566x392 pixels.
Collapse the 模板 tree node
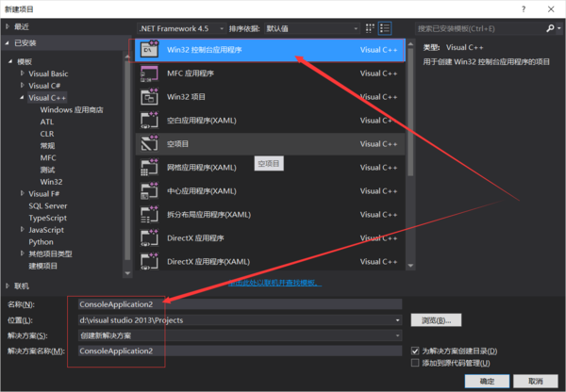(x=10, y=61)
